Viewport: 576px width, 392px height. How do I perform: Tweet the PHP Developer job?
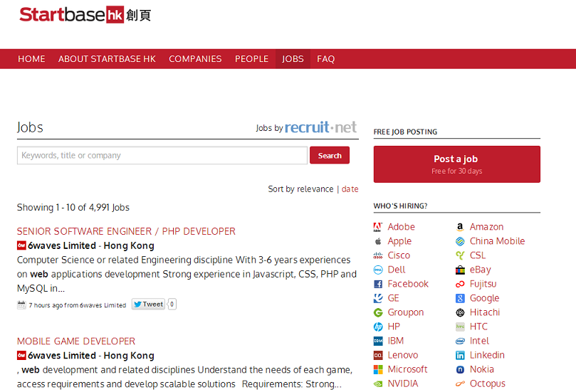[x=148, y=304]
